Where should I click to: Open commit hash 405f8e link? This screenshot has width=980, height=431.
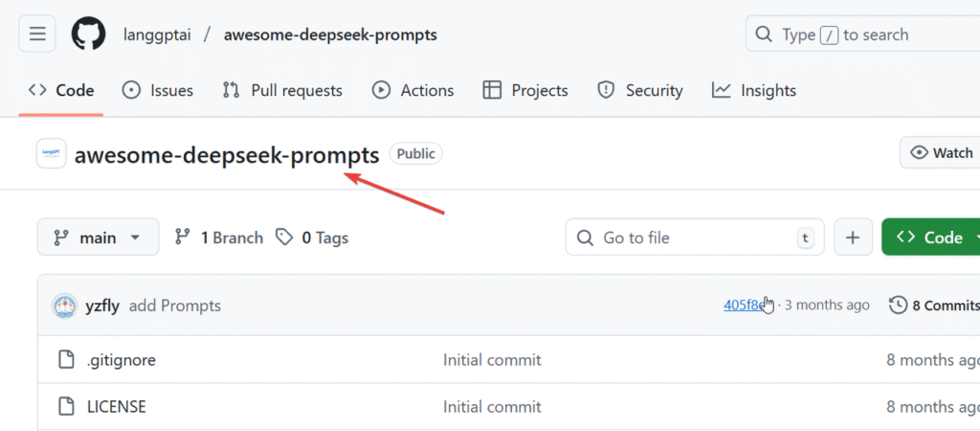tap(744, 306)
